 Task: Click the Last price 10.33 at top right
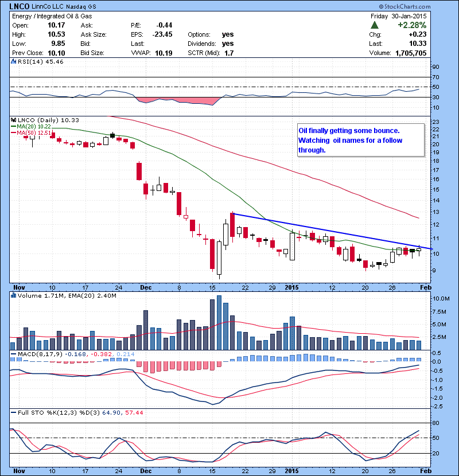418,44
